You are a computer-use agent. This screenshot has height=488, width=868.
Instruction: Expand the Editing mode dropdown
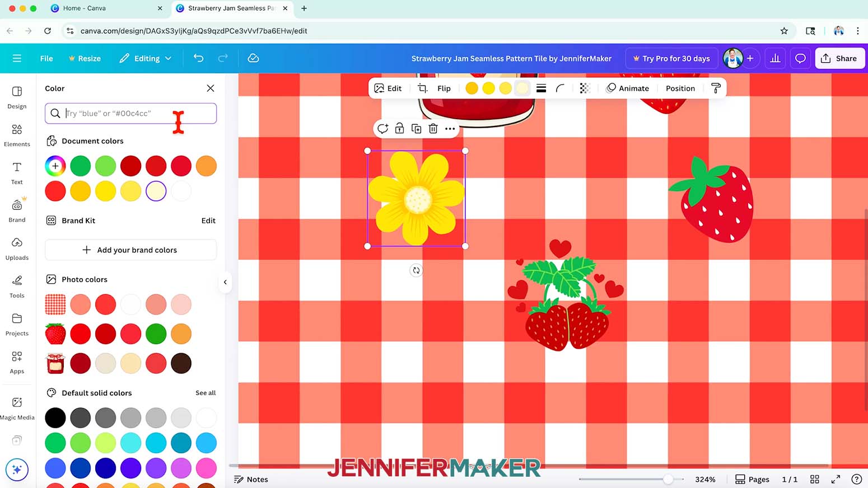(x=146, y=58)
